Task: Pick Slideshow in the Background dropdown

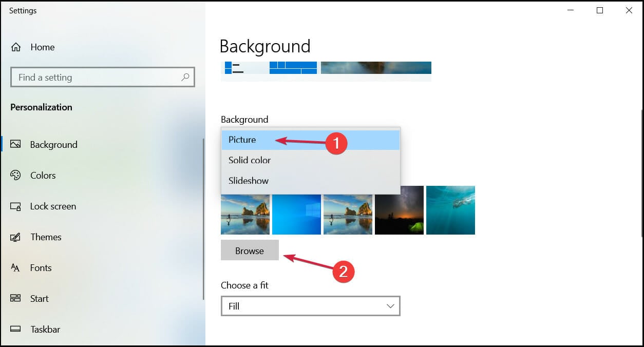Action: point(311,181)
